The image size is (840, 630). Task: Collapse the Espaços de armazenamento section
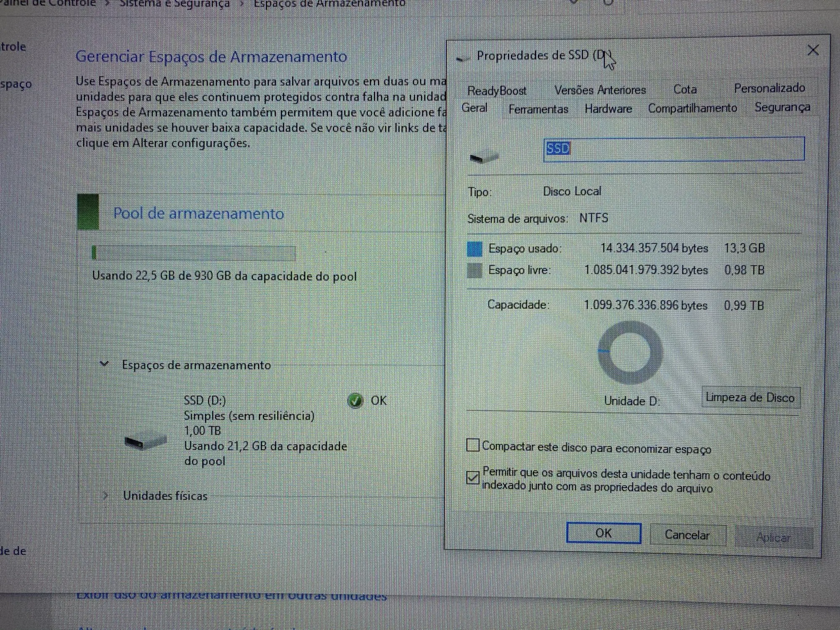pyautogui.click(x=105, y=364)
